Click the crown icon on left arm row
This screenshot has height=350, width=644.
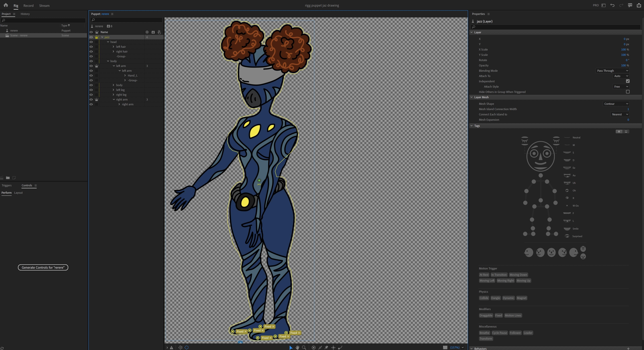(97, 66)
